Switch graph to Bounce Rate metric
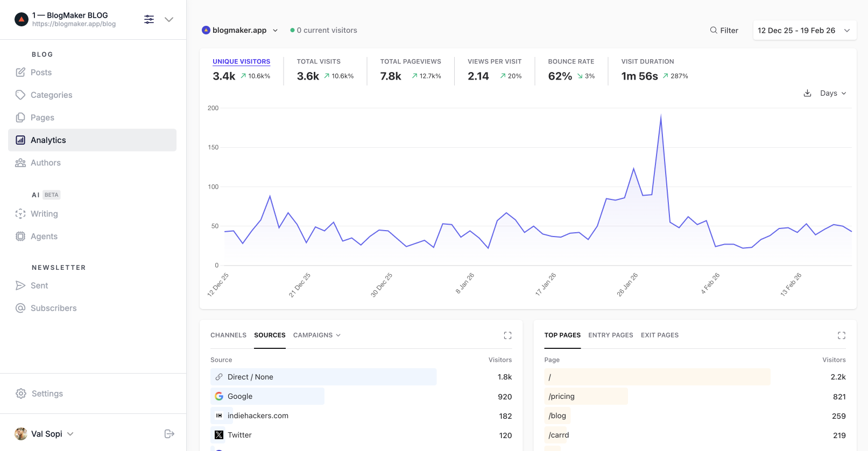This screenshot has width=868, height=451. pyautogui.click(x=570, y=62)
